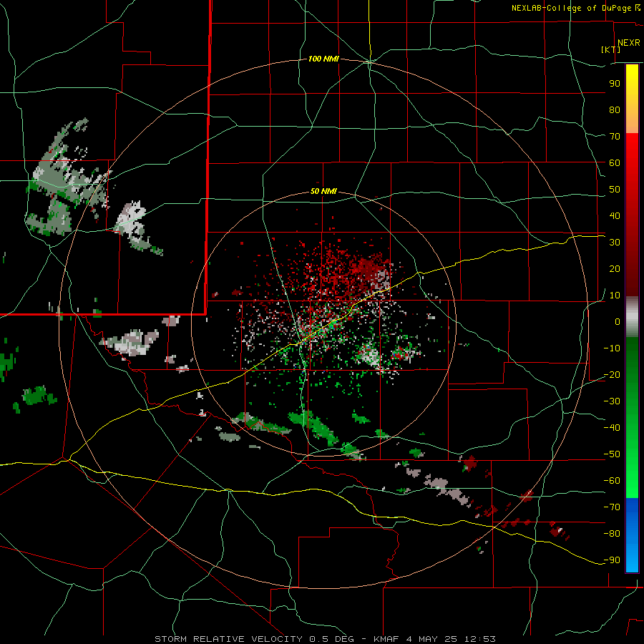This screenshot has width=644, height=644.
Task: Click the 50 NMI range ring label
Action: (x=323, y=191)
